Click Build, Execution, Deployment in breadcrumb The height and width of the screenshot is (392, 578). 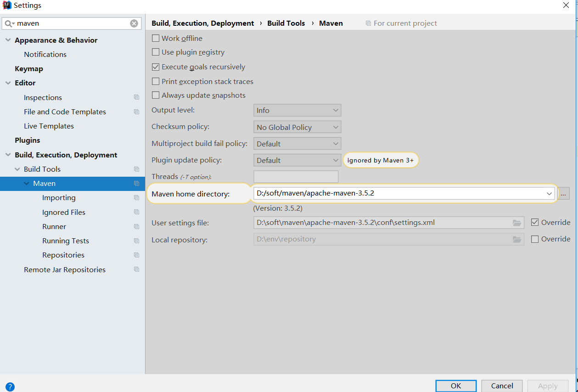tap(202, 23)
